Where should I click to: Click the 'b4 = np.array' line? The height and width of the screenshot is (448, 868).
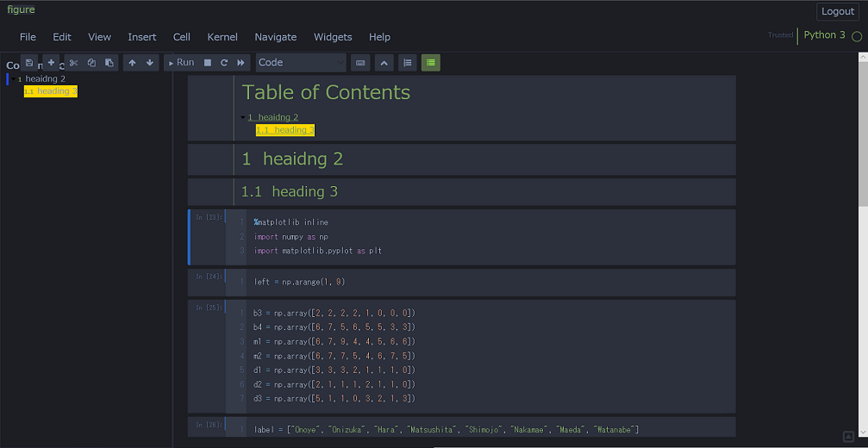(334, 327)
